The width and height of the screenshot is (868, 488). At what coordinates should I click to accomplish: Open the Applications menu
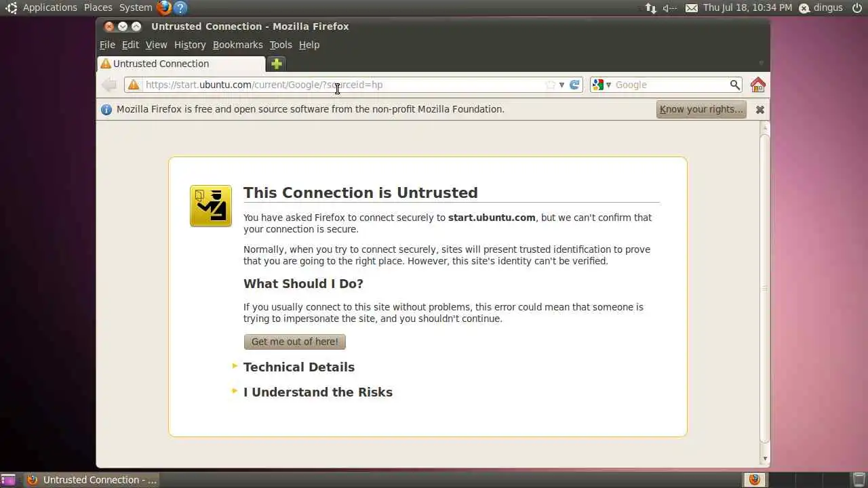[50, 8]
